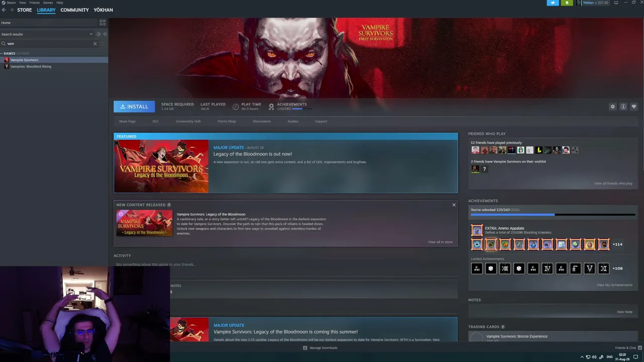Viewport: 644px width, 362px height.
Task: Click New Content Released help icon
Action: click(169, 205)
